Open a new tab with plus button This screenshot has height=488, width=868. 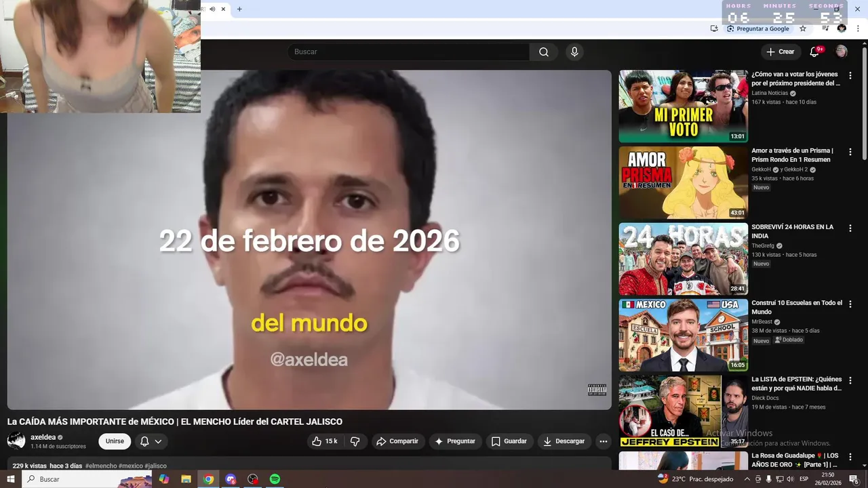239,9
